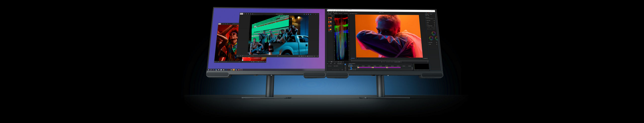This screenshot has width=644, height=123.
Task: Click the lower-right Highlights color wheel
Action: pos(437,38)
